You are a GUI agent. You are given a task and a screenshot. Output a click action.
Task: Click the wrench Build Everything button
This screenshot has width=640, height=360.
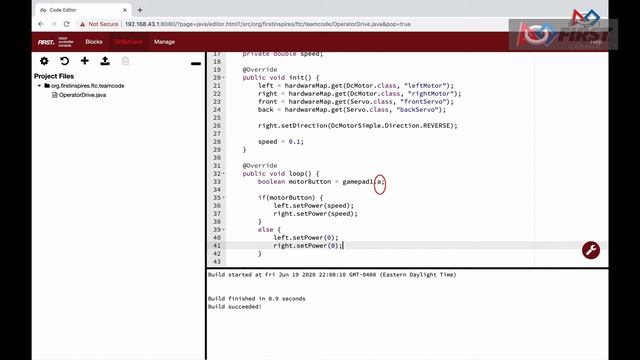(x=591, y=250)
